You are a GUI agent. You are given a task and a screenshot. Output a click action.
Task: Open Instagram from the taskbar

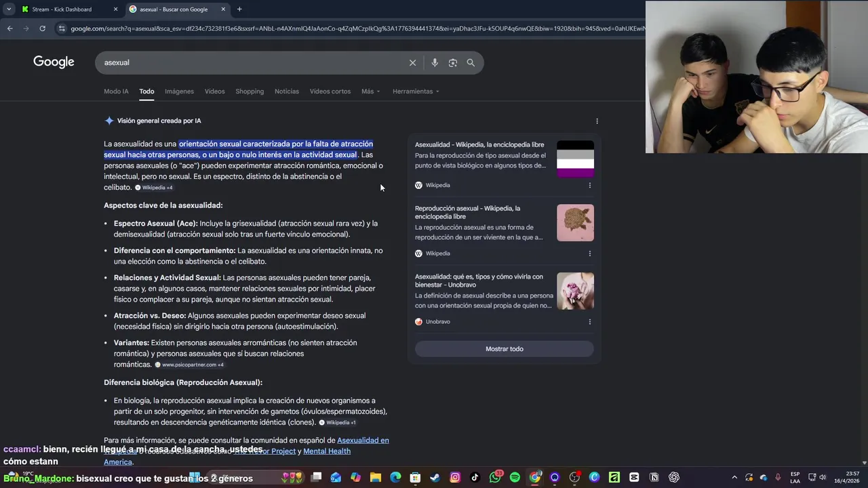click(x=455, y=477)
